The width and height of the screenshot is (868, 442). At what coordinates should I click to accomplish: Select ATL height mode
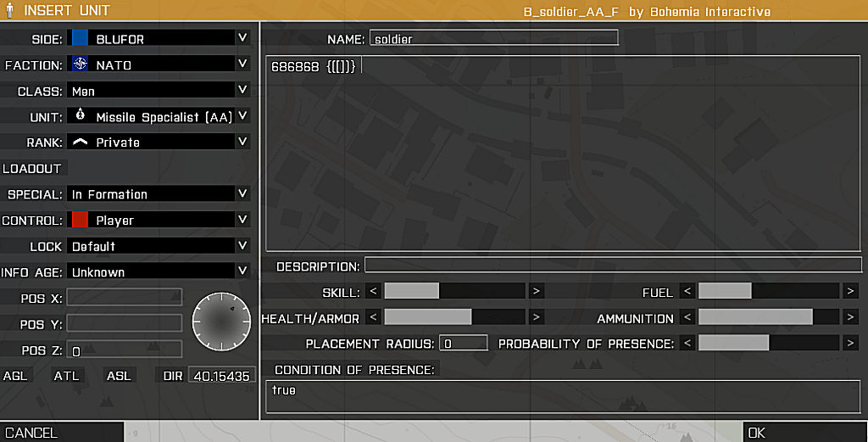(x=66, y=376)
